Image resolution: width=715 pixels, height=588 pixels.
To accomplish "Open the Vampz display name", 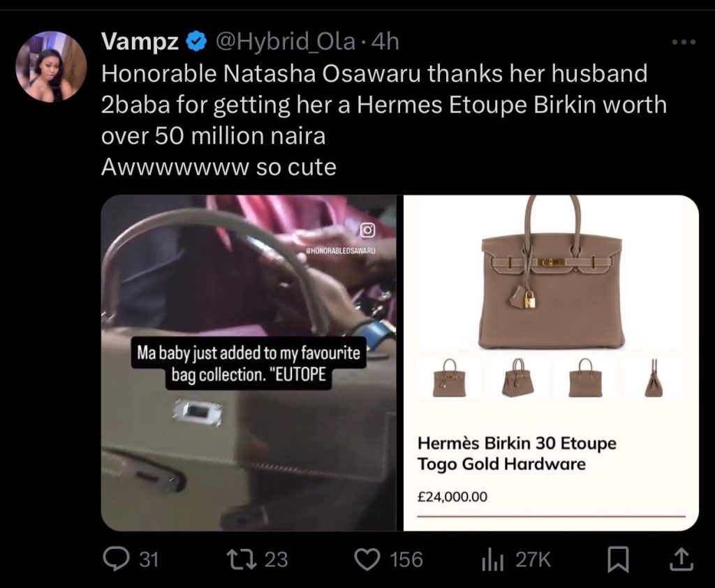I will pyautogui.click(x=140, y=41).
